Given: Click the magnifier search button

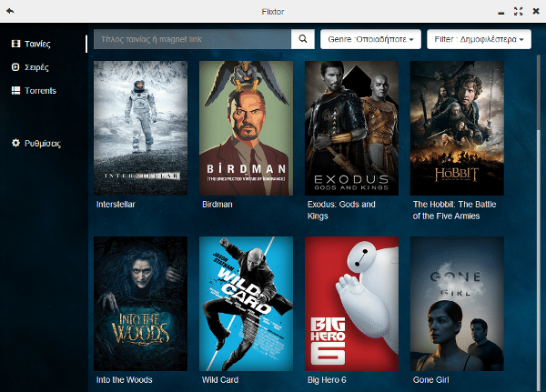Looking at the screenshot, I should 303,39.
